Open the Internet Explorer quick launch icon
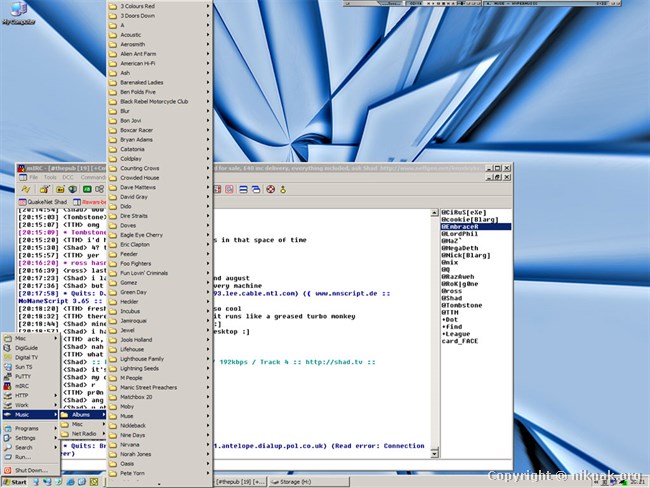 [70, 482]
